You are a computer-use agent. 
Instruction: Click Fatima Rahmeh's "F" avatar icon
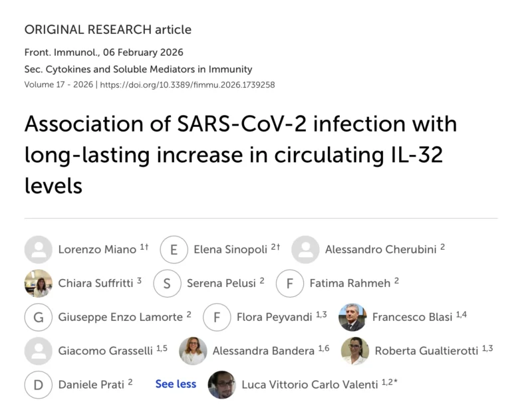[x=290, y=283]
